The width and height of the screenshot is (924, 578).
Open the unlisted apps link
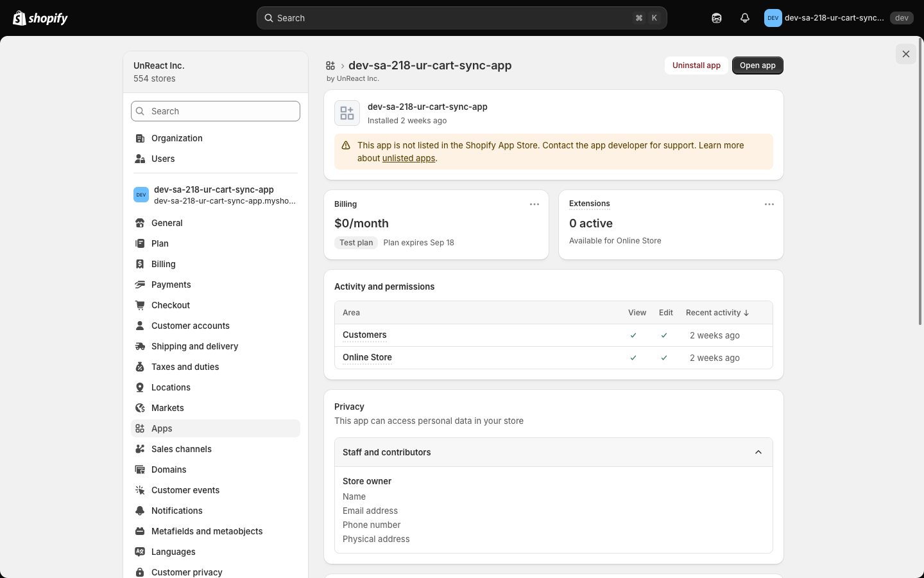pos(409,158)
